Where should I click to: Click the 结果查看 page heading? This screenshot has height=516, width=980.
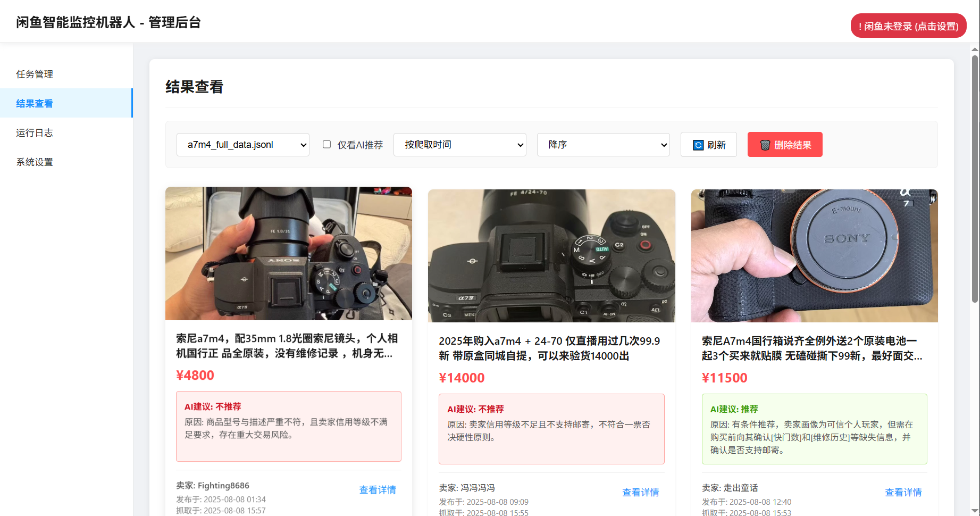[194, 87]
